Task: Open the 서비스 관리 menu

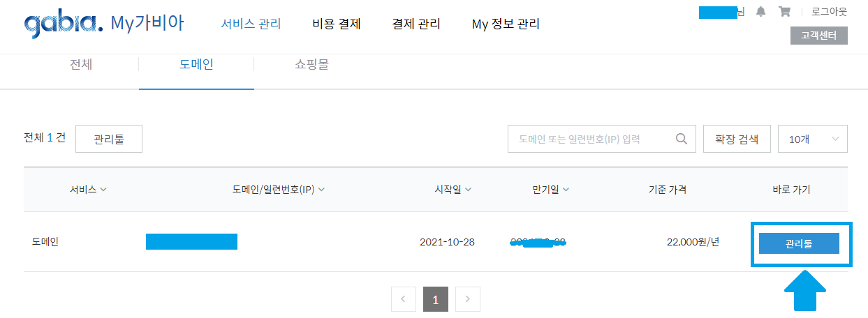Action: pos(251,24)
